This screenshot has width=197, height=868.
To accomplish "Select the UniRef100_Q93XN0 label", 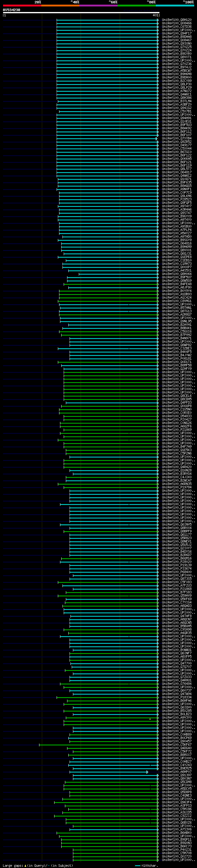I will pyautogui.click(x=176, y=43).
